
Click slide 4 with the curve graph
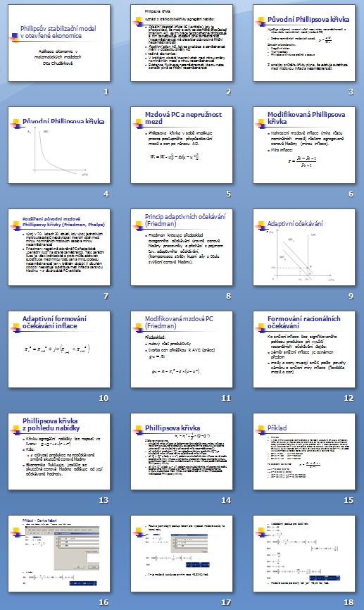coord(59,145)
